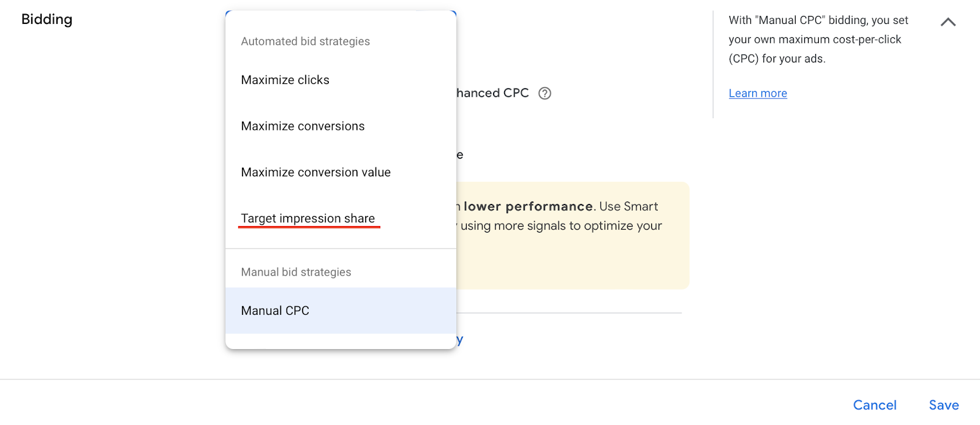The height and width of the screenshot is (425, 980).
Task: Click the Manual CPC bidding description text
Action: click(x=818, y=39)
